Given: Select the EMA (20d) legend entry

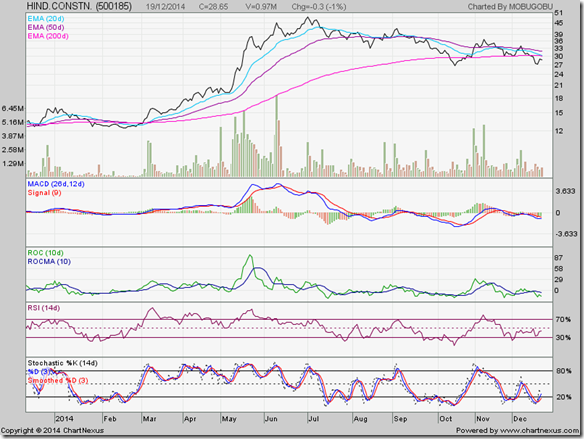Looking at the screenshot, I should (x=46, y=19).
